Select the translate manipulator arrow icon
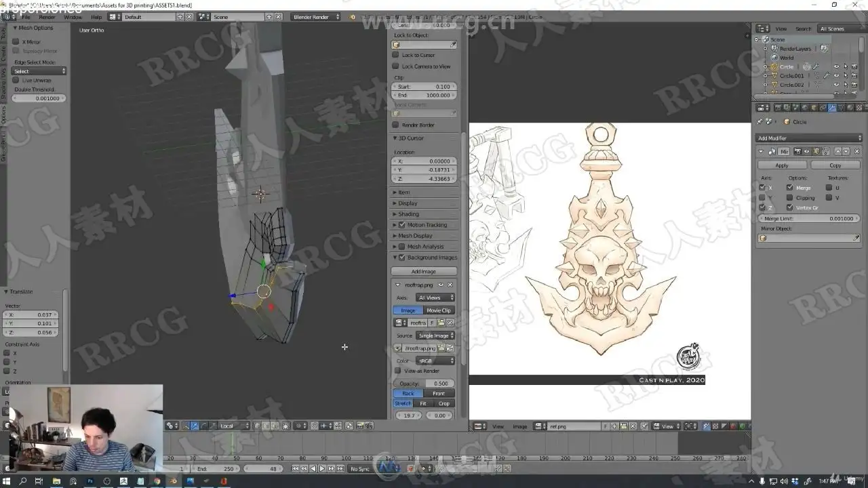Screen dimensions: 868x488 click(x=195, y=426)
